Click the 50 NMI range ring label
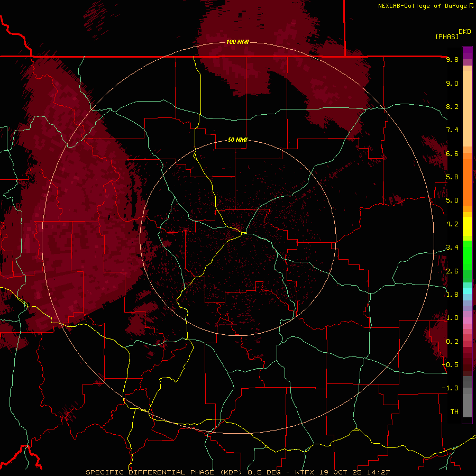This screenshot has width=476, height=476. (x=237, y=140)
